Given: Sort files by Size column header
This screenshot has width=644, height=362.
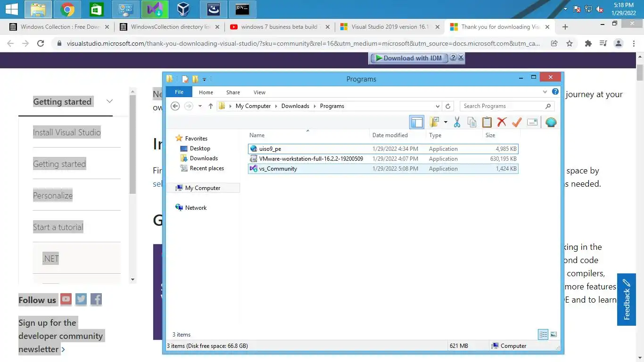Looking at the screenshot, I should [500, 135].
